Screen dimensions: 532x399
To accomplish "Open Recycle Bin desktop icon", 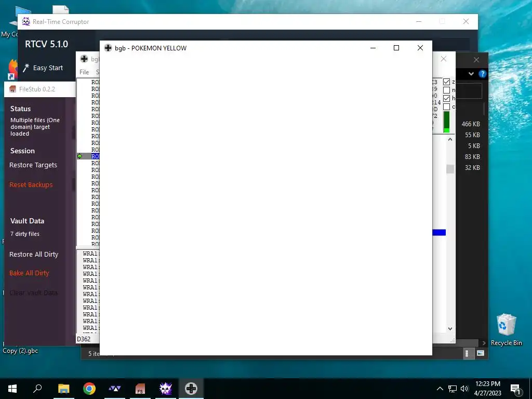I will click(506, 329).
